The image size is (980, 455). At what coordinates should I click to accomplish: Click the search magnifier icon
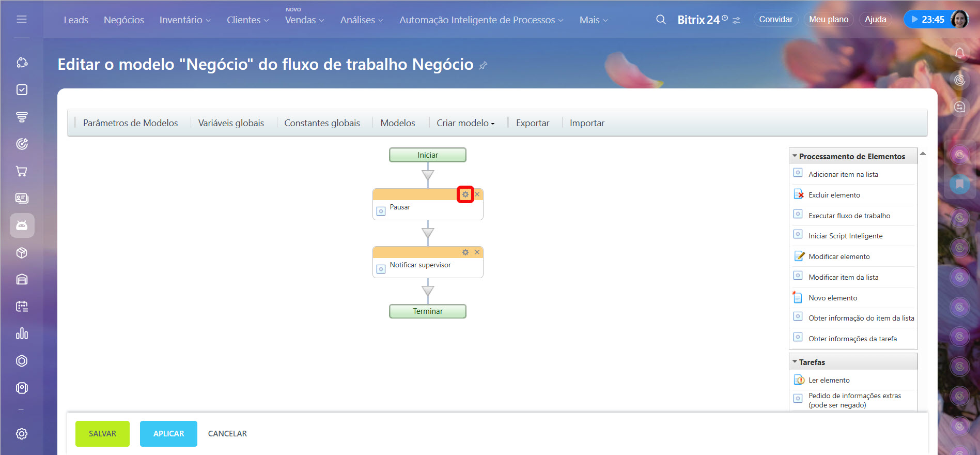(x=661, y=20)
